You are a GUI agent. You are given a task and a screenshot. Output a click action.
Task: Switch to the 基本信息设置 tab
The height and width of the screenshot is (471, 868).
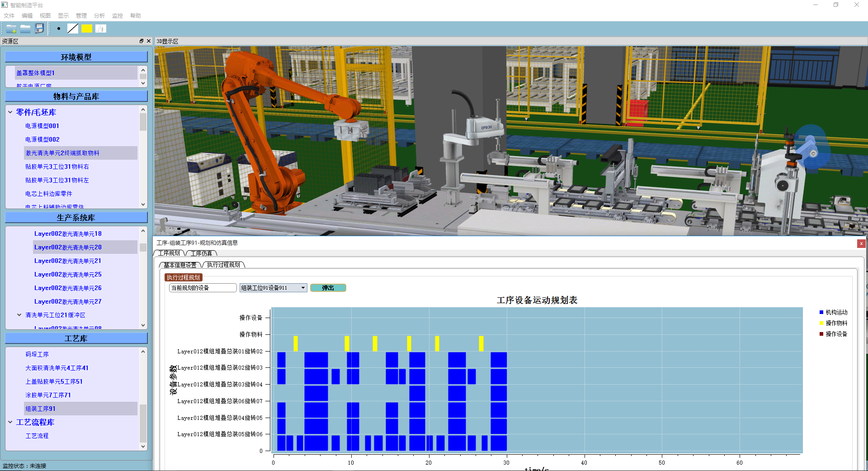click(x=180, y=265)
